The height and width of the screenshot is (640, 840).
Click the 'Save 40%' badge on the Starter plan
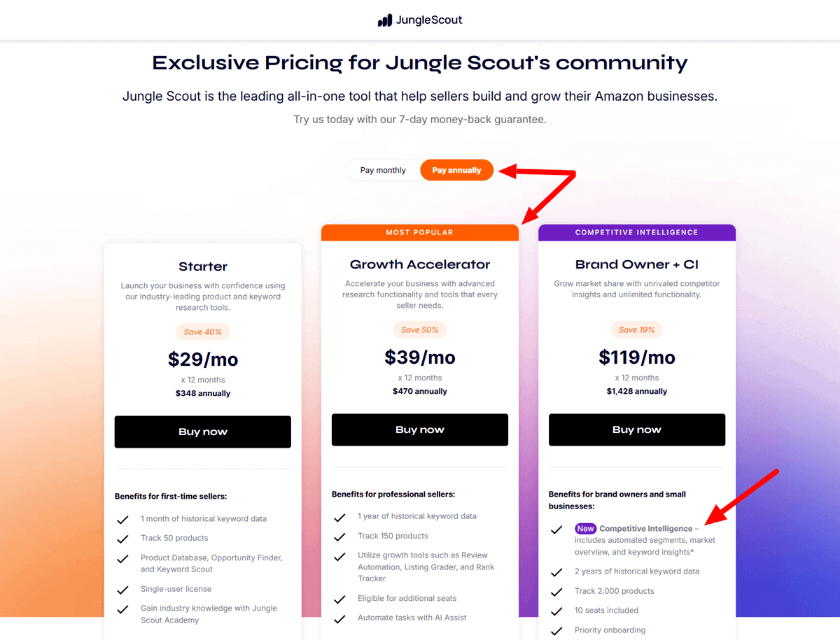pos(202,331)
